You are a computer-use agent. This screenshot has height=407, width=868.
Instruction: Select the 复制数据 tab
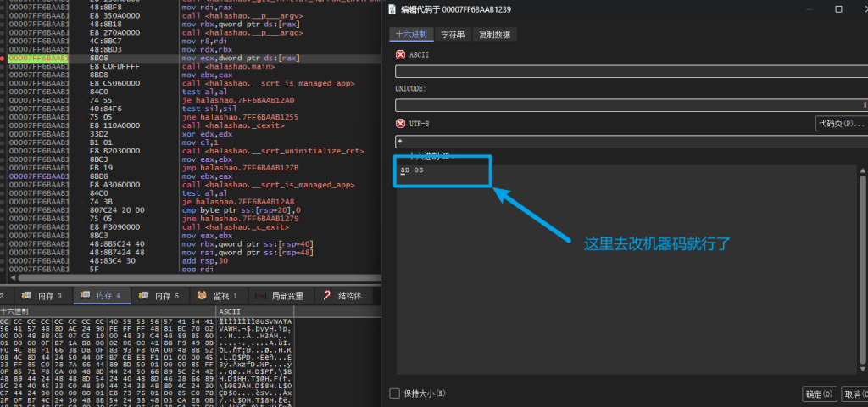(x=493, y=35)
